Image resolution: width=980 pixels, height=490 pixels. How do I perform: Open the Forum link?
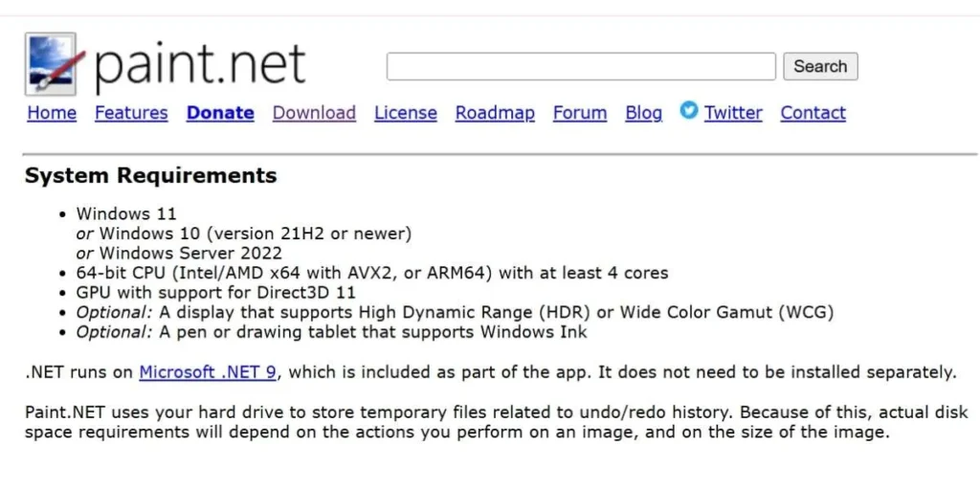pyautogui.click(x=580, y=113)
